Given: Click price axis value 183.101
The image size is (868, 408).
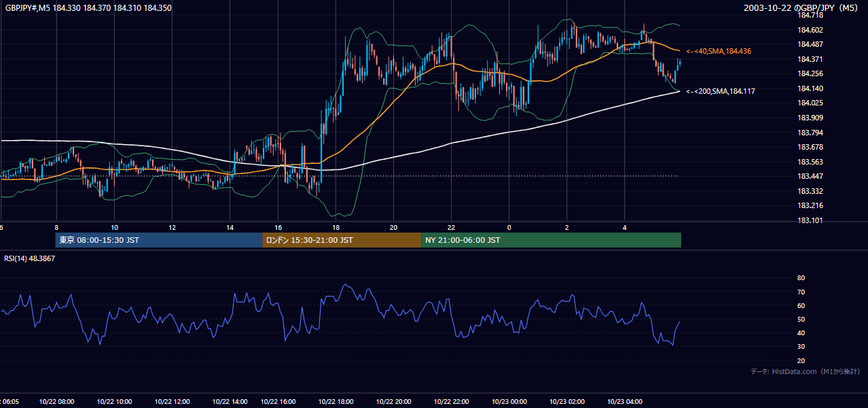Looking at the screenshot, I should click(x=810, y=221).
